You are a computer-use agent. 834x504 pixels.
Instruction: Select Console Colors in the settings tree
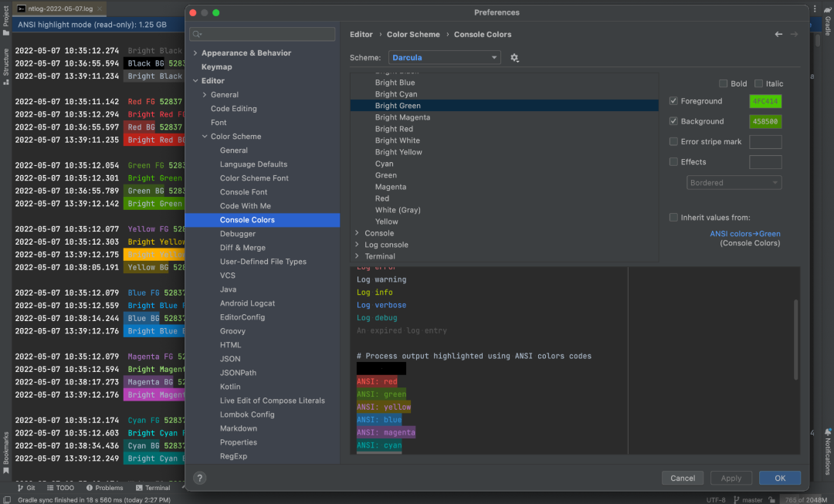pyautogui.click(x=246, y=220)
